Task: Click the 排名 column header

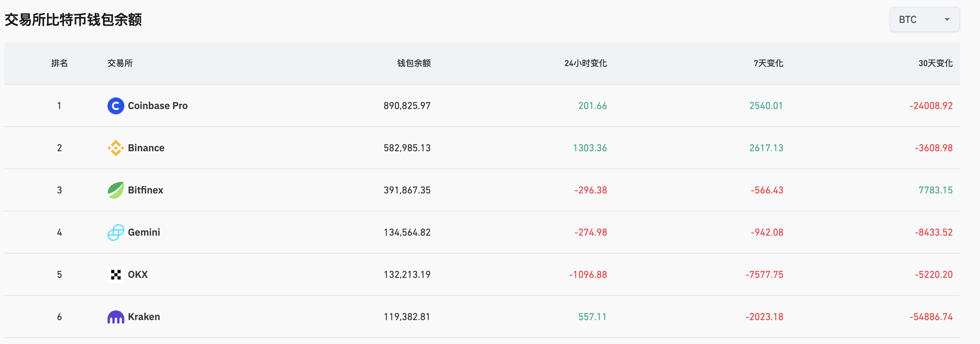Action: [x=59, y=63]
